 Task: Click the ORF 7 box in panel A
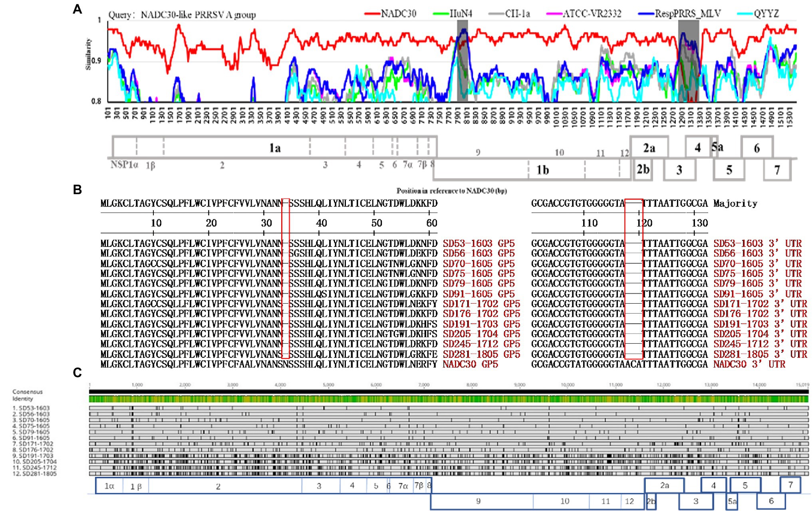[777, 170]
